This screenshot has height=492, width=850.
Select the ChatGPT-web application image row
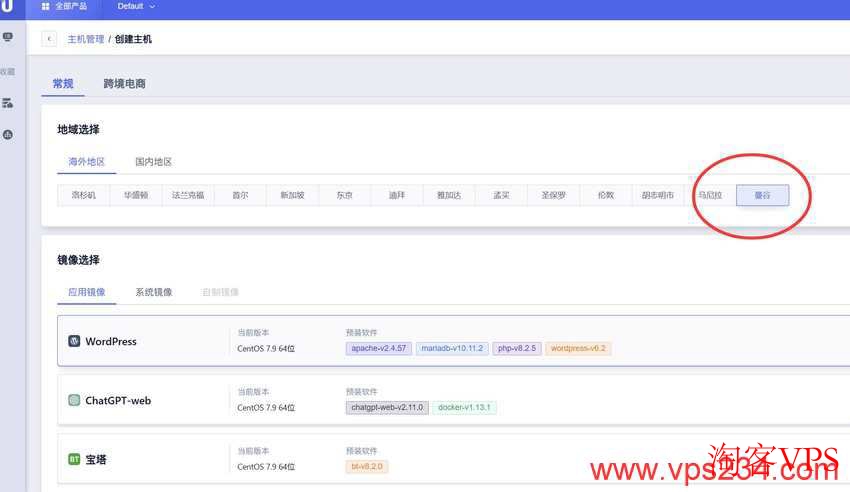[x=454, y=400]
